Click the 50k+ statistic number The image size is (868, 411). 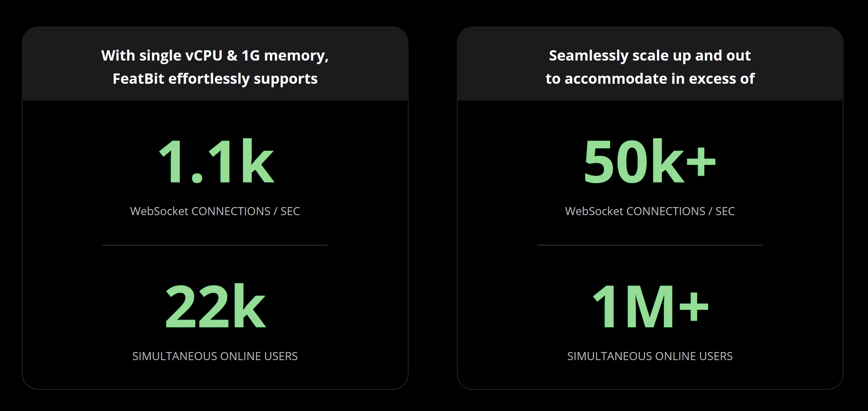[x=650, y=161]
